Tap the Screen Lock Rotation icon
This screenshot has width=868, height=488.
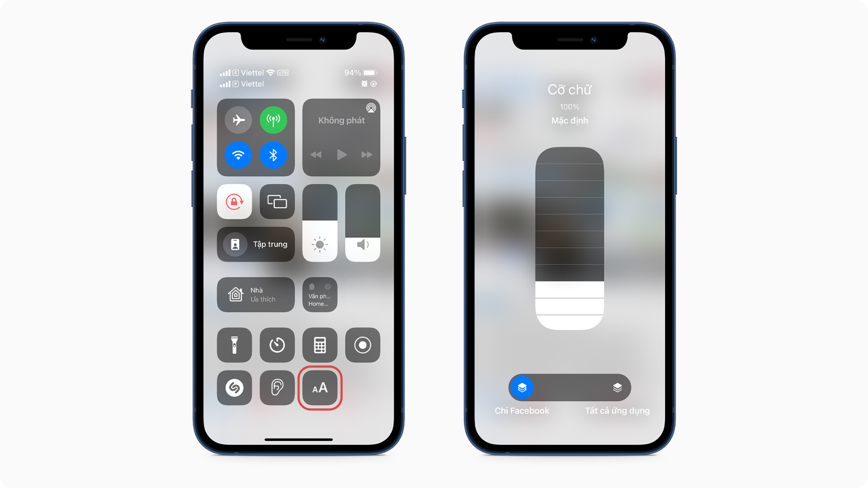coord(236,202)
